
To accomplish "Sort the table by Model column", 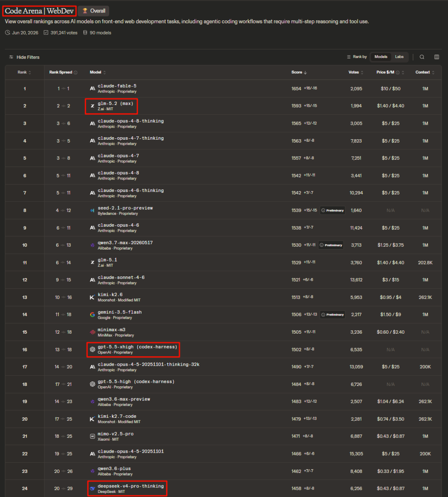I will point(98,72).
